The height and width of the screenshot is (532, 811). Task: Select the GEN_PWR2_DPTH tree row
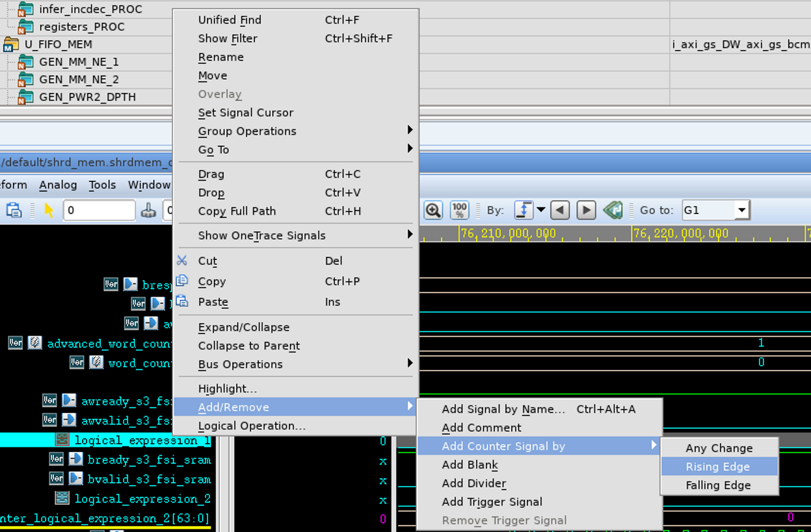(88, 97)
